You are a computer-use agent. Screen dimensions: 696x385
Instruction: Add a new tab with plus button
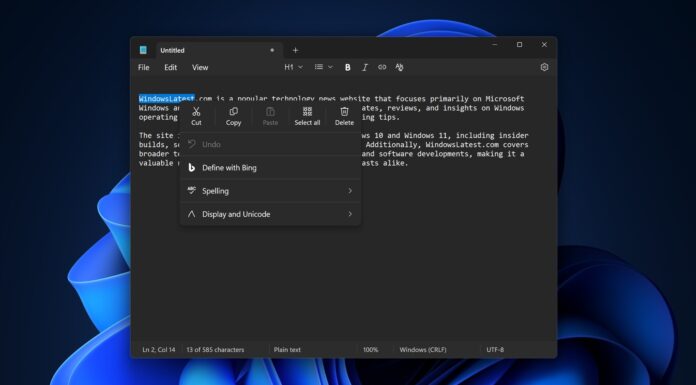click(x=295, y=50)
